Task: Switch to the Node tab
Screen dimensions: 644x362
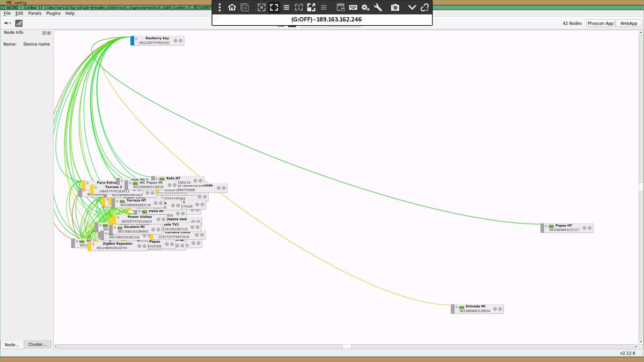Action: tap(12, 344)
